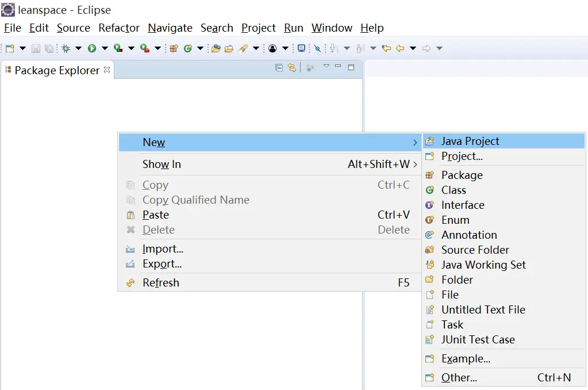The height and width of the screenshot is (390, 588).
Task: Open the Source menu
Action: pos(74,28)
